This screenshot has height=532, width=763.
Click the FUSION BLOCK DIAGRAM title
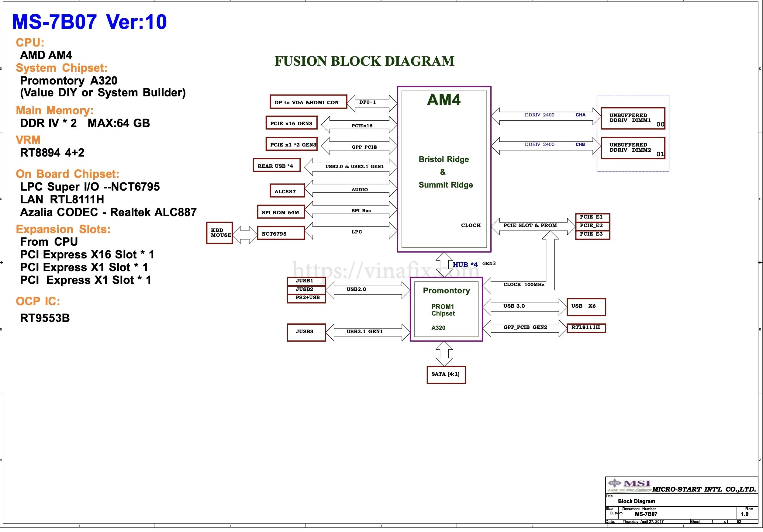pos(364,61)
